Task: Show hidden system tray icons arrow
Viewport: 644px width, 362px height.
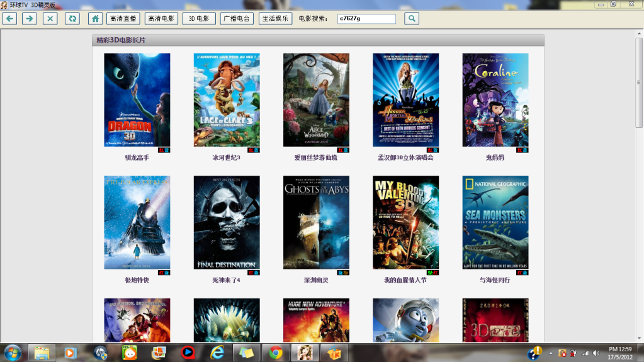Action: tap(551, 353)
